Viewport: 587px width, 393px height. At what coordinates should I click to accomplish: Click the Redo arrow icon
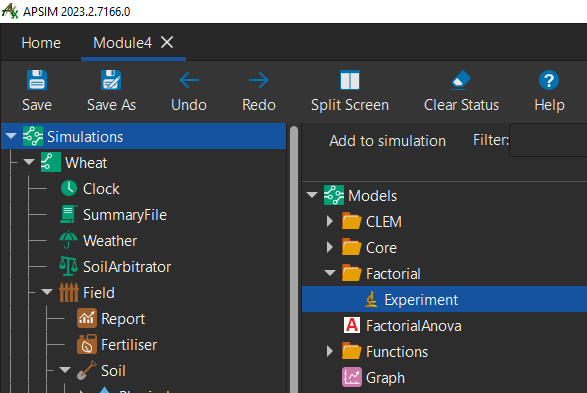[x=259, y=80]
